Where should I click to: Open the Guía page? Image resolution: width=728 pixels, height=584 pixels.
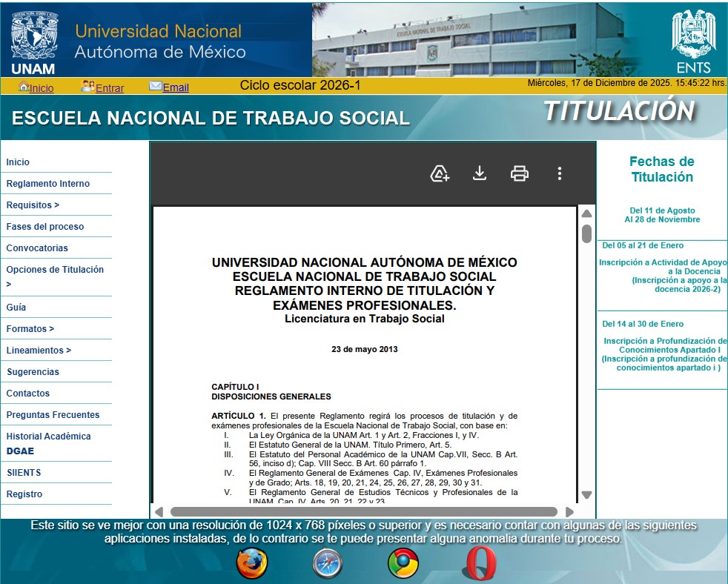tap(16, 308)
